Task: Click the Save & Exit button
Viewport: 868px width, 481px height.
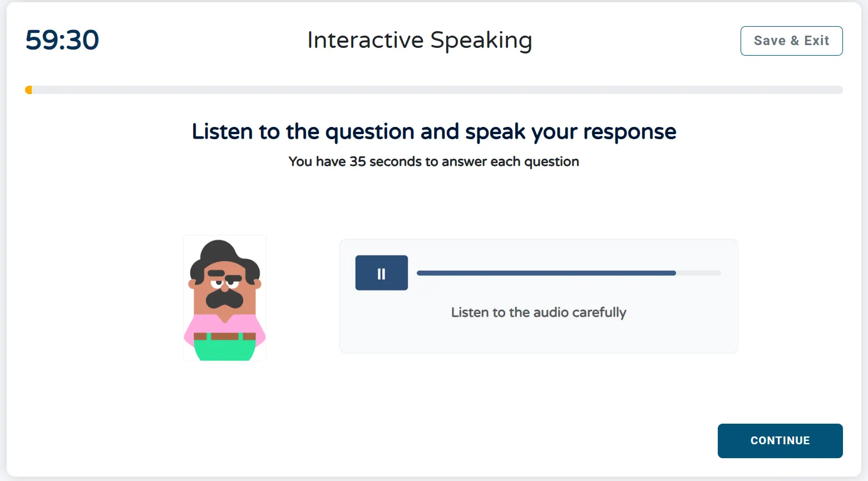Action: tap(791, 41)
